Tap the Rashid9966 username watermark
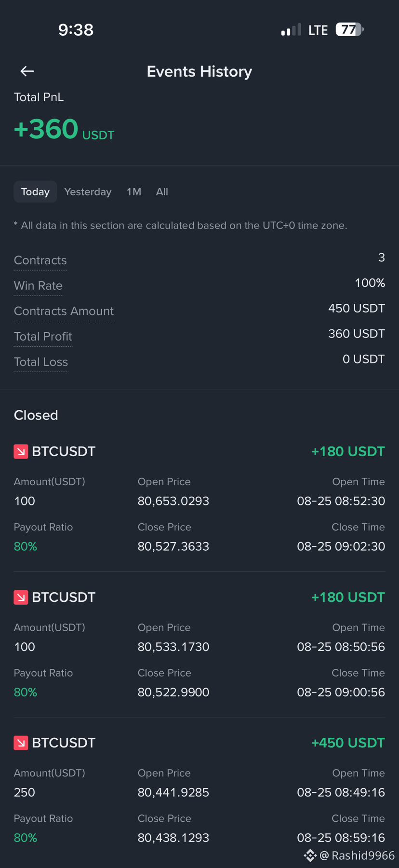Screen dimensions: 399x868 [357, 855]
